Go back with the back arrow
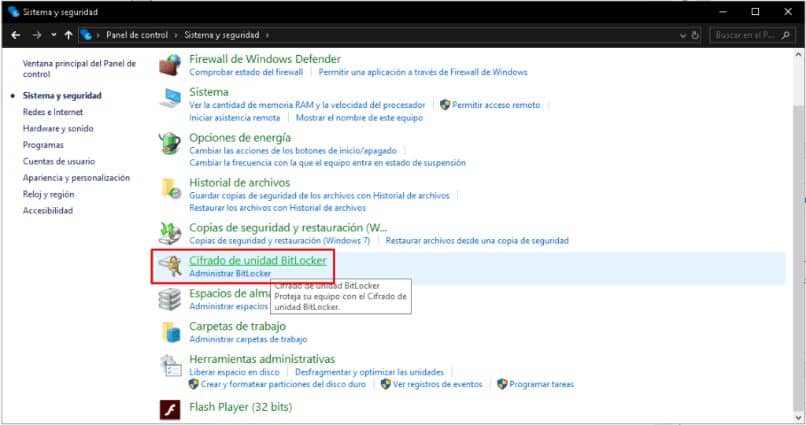Screen dimensions: 806x425 15,35
